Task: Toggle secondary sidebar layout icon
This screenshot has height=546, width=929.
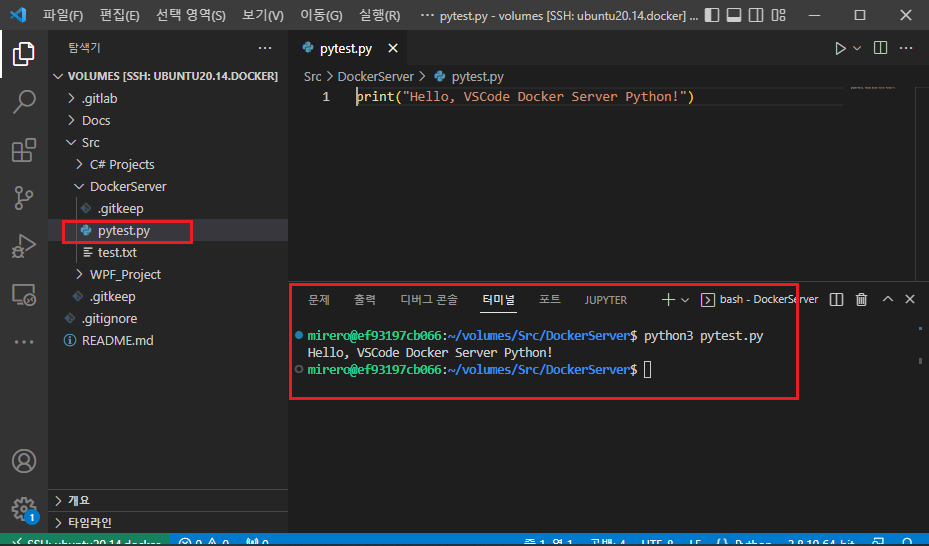Action: tap(756, 15)
